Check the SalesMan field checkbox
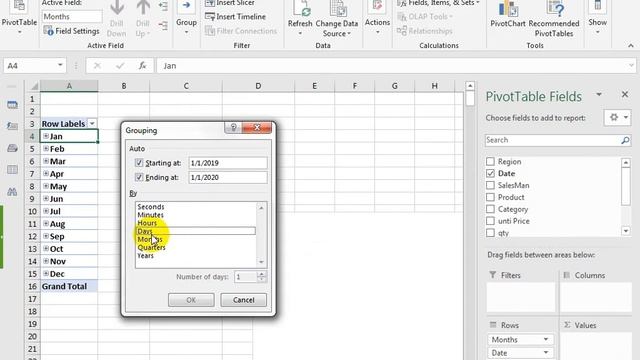Viewport: 640px width, 360px height. click(x=491, y=185)
